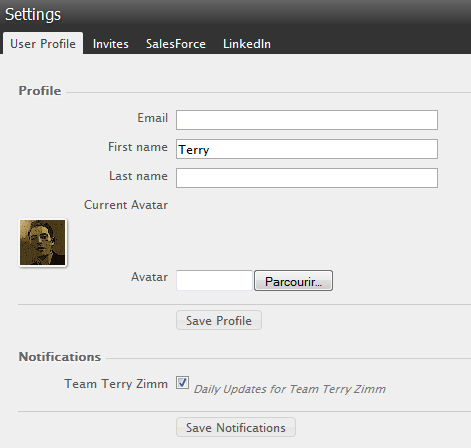This screenshot has height=448, width=471.
Task: Browse for an avatar with Parcourir button
Action: (293, 281)
